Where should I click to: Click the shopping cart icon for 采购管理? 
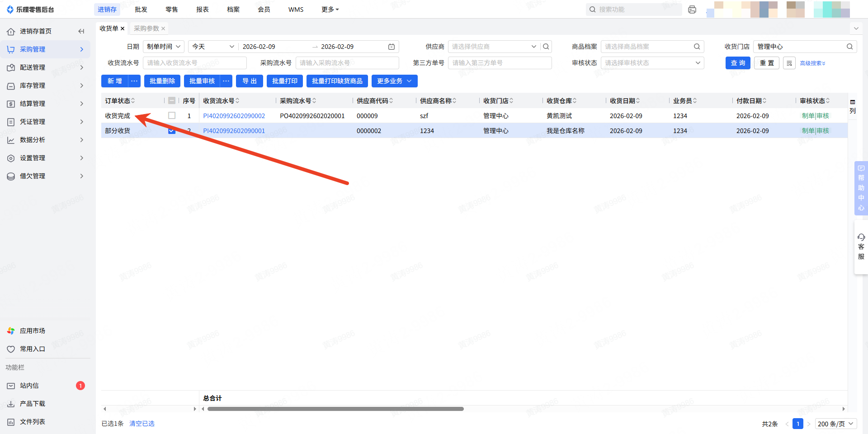(x=11, y=49)
